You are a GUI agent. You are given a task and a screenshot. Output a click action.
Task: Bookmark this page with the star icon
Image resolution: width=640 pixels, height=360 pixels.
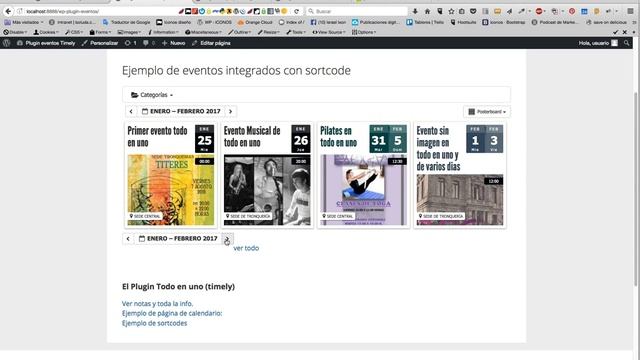451,11
